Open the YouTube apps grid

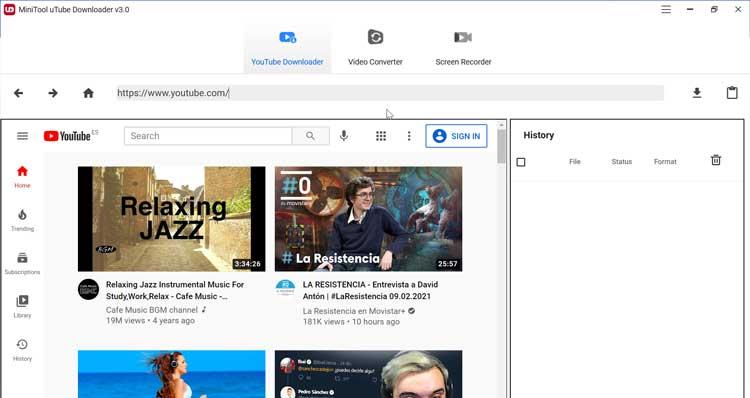click(x=381, y=136)
